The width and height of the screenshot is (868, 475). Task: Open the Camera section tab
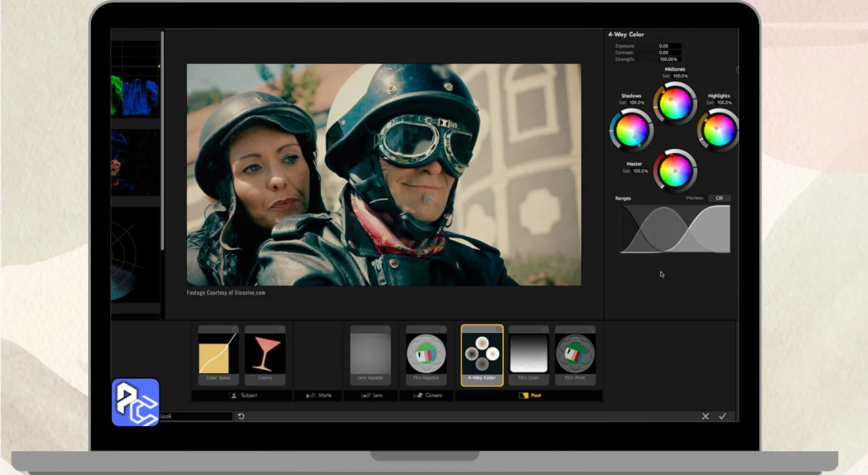point(427,395)
